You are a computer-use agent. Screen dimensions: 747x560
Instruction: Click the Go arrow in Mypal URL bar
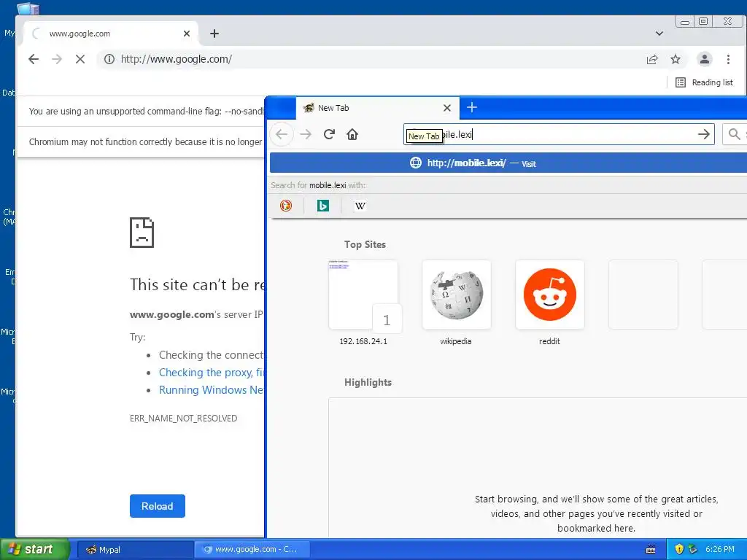pyautogui.click(x=704, y=134)
